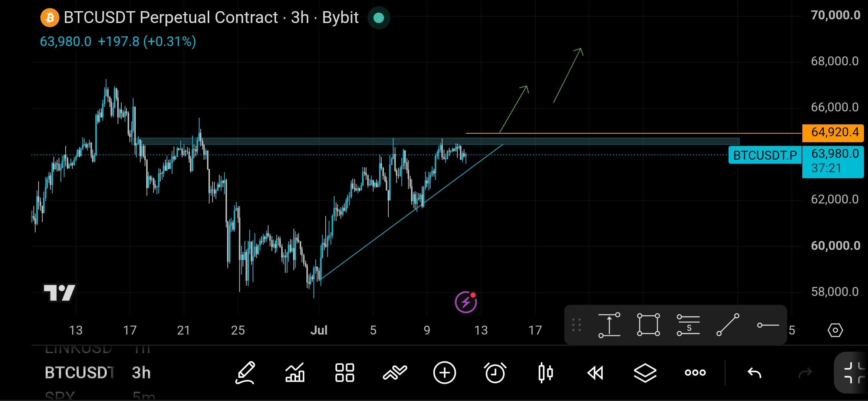The height and width of the screenshot is (401, 868).
Task: Open the object tree layers icon
Action: pyautogui.click(x=645, y=372)
